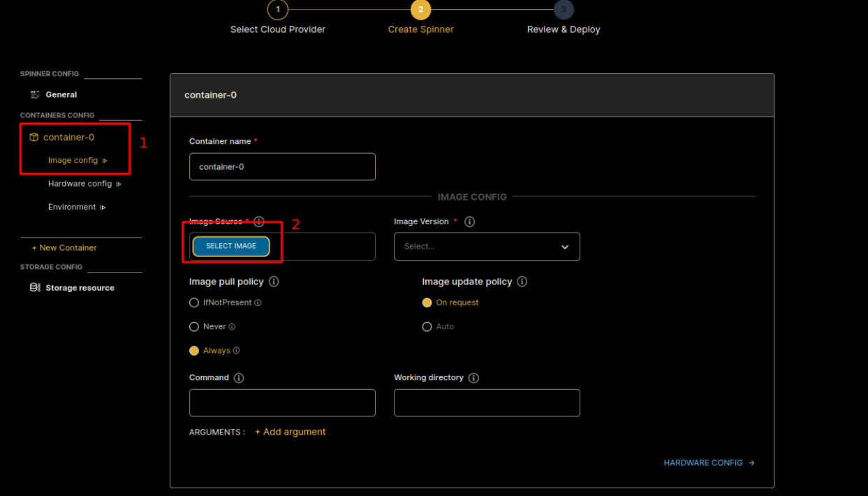
Task: Click the container-0 panel header title
Action: [x=210, y=95]
